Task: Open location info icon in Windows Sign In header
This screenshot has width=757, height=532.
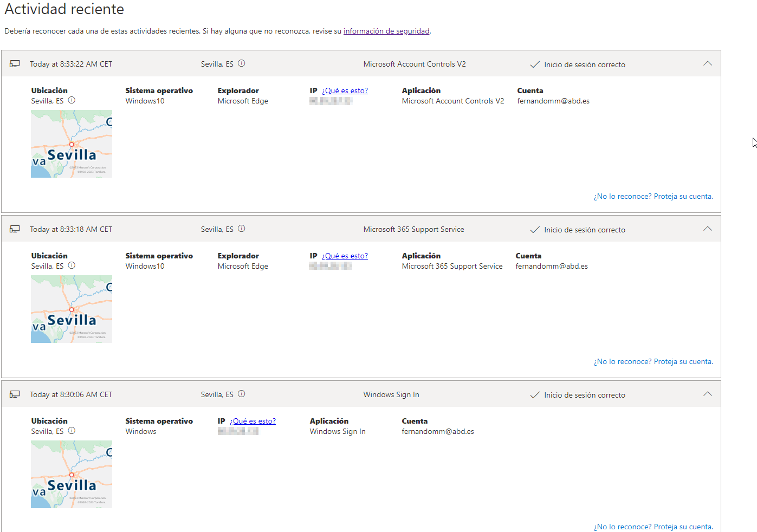Action: point(242,394)
